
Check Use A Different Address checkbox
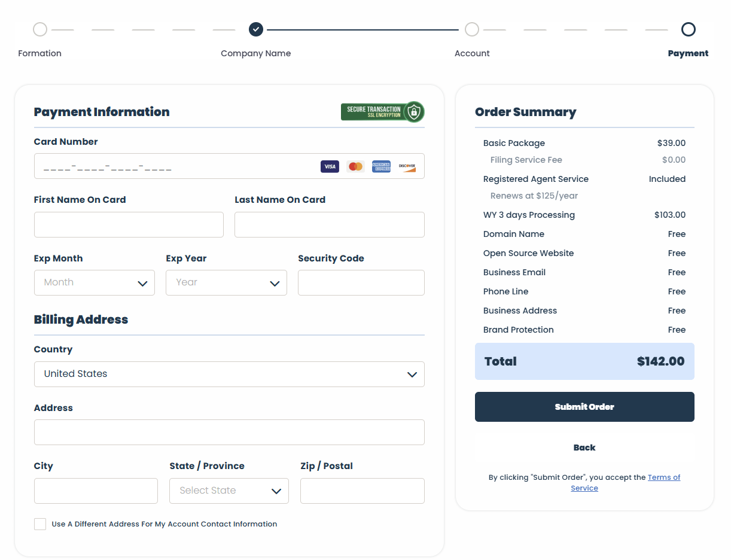40,524
